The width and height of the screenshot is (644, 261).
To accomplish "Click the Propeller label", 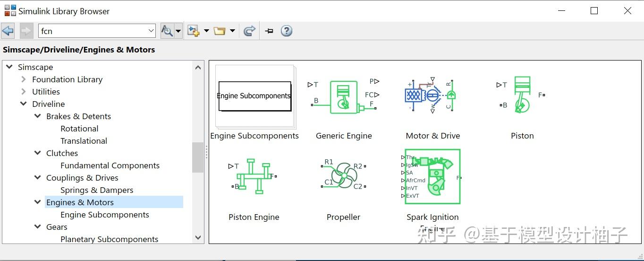I will pyautogui.click(x=343, y=217).
